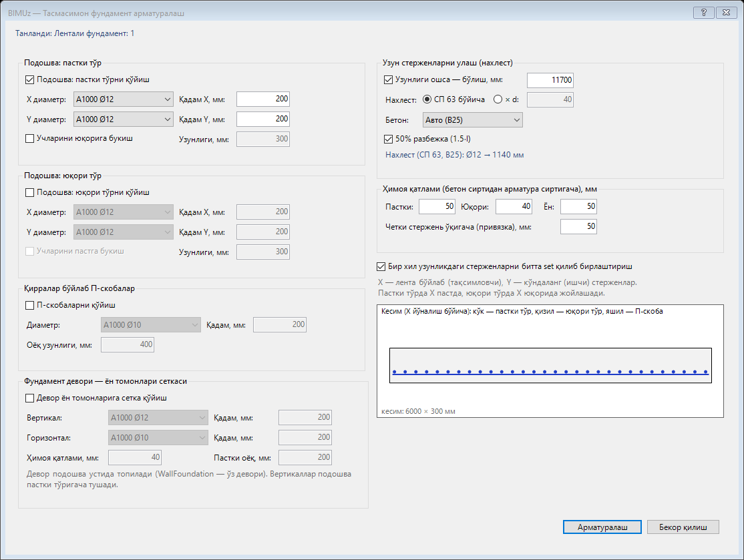Viewport: 744px width, 560px height.
Task: Open the Горизонтал diameter dropdown
Action: coord(158,438)
